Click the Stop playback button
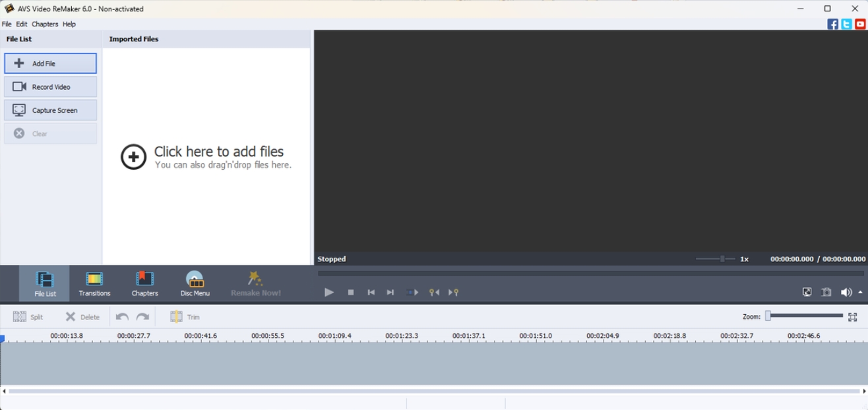 351,292
